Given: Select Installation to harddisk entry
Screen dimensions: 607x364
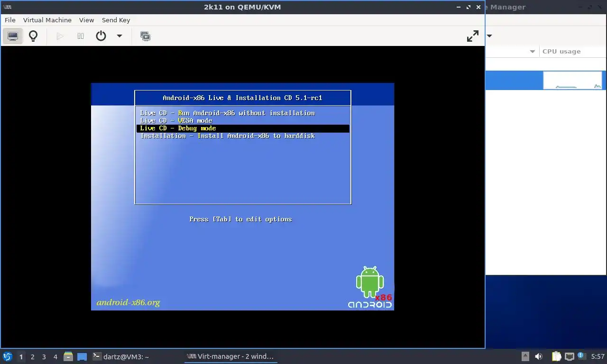Looking at the screenshot, I should tap(242, 136).
